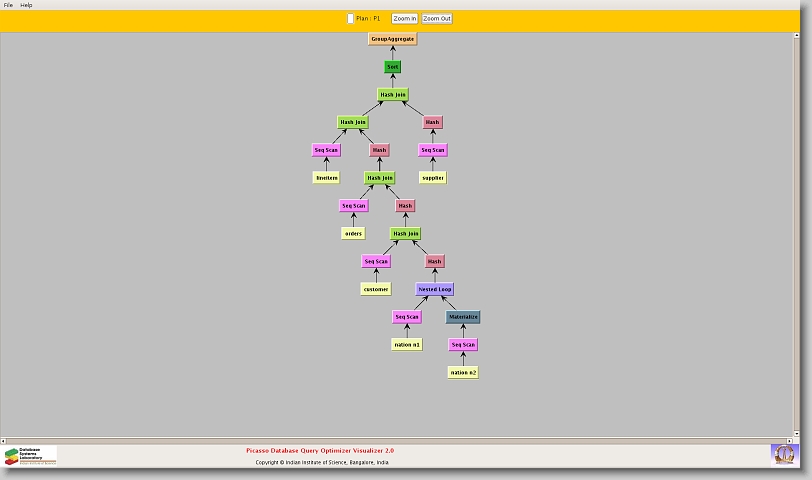Screen dimensions: 812x480
Task: Select the topmost Hash Join node below Sort
Action: [x=392, y=95]
